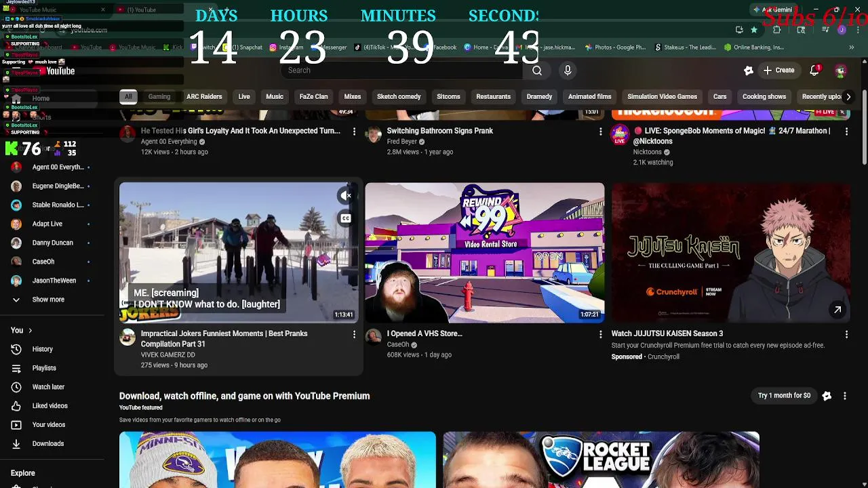Image resolution: width=868 pixels, height=488 pixels.
Task: Open JasonTheWeen subscription
Action: 52,281
